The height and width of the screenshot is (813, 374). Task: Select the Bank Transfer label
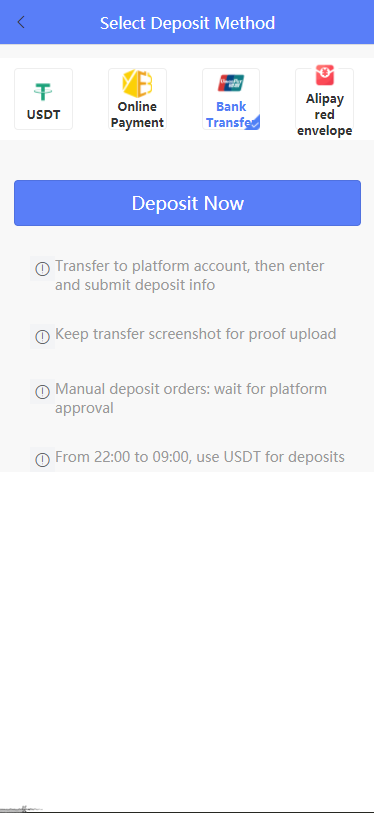pos(231,115)
